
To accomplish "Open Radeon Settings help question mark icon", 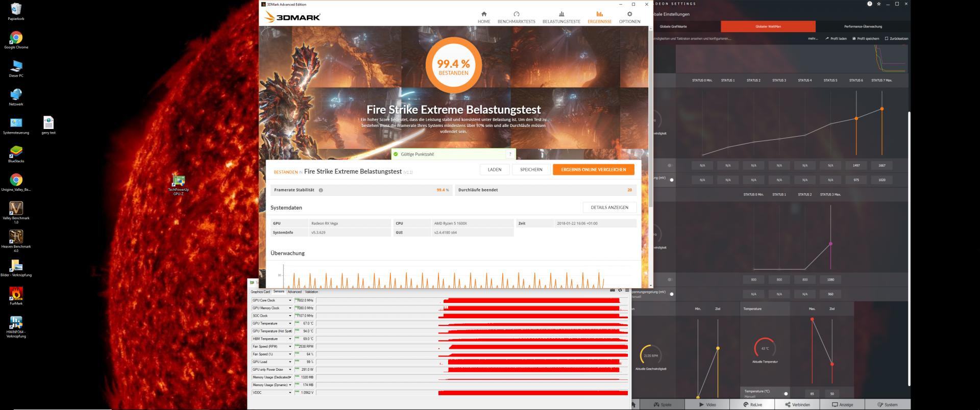I will [870, 4].
